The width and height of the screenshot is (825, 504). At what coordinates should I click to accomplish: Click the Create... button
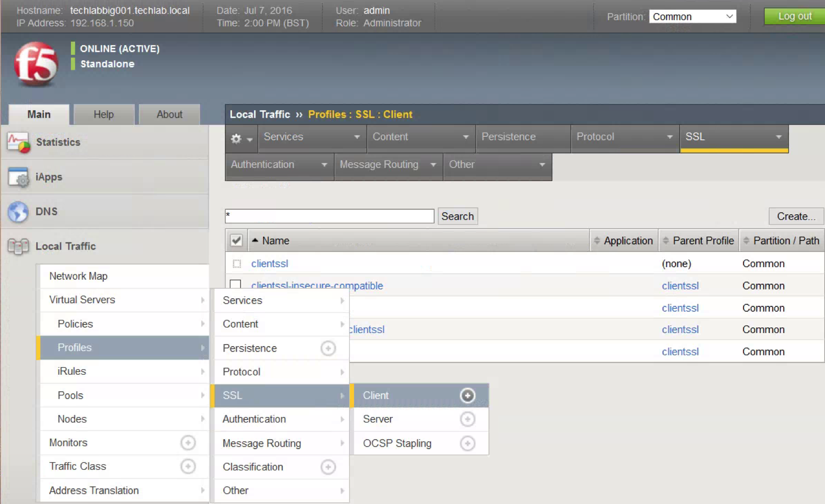(x=796, y=216)
